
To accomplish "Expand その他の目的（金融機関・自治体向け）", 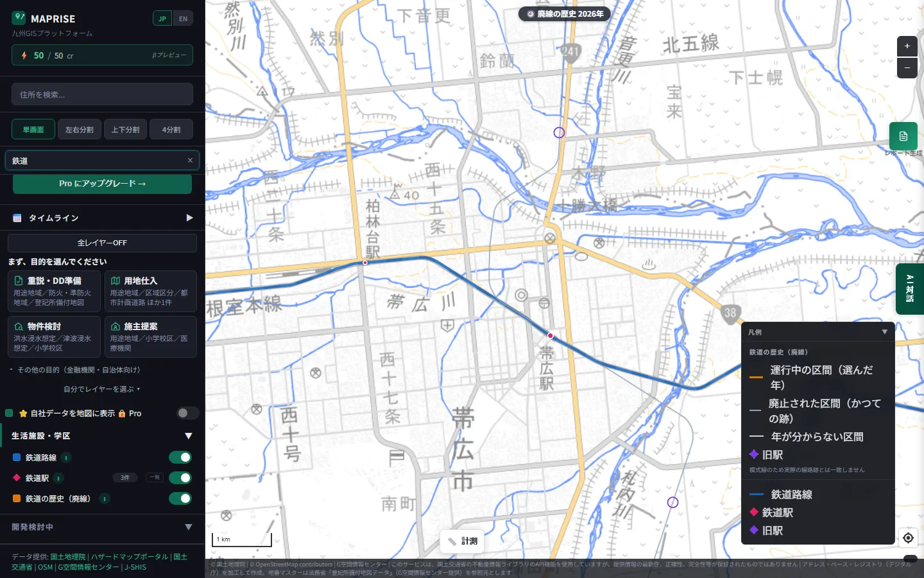I will click(76, 370).
